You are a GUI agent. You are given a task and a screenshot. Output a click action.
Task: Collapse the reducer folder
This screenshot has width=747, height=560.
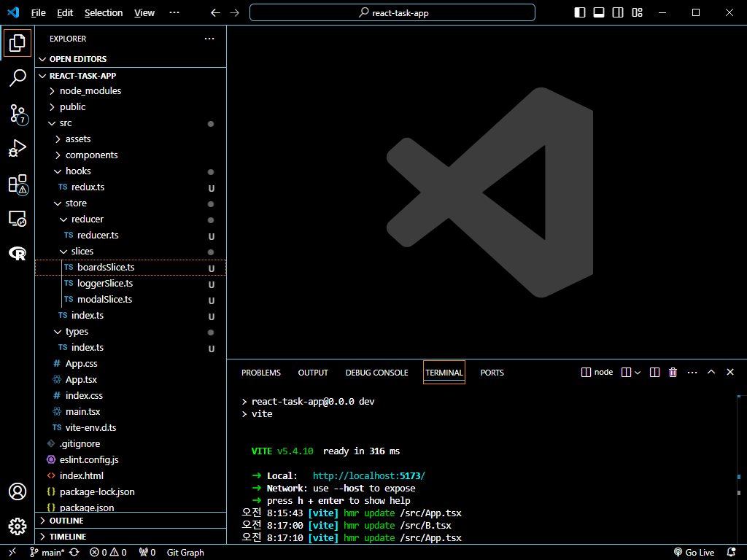click(x=131, y=219)
